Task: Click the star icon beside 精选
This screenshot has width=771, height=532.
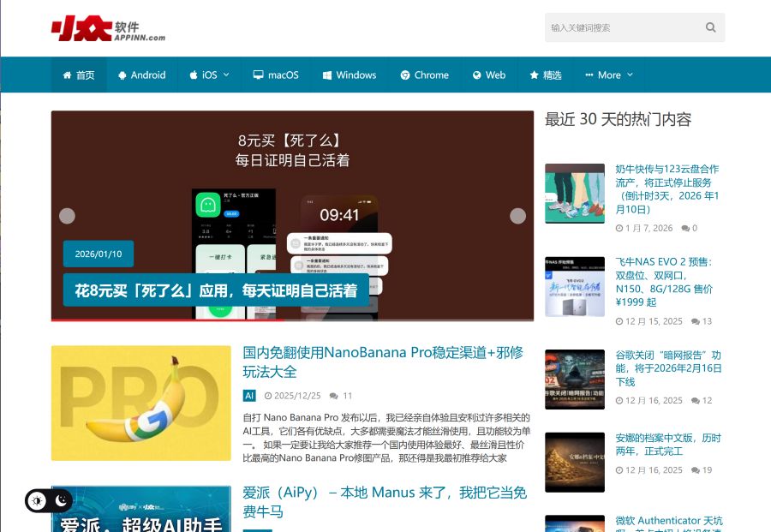Action: point(535,75)
